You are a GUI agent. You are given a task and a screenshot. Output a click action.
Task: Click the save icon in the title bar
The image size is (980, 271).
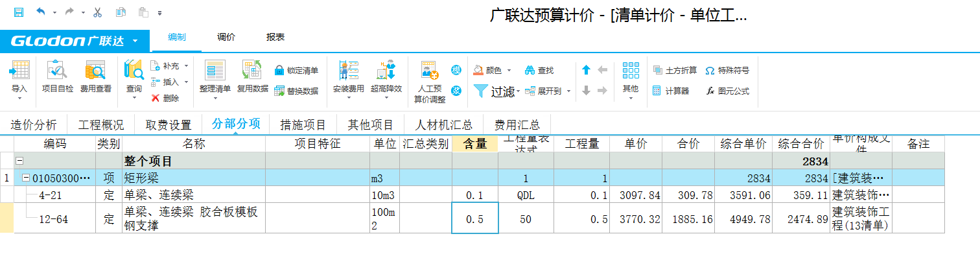click(18, 12)
